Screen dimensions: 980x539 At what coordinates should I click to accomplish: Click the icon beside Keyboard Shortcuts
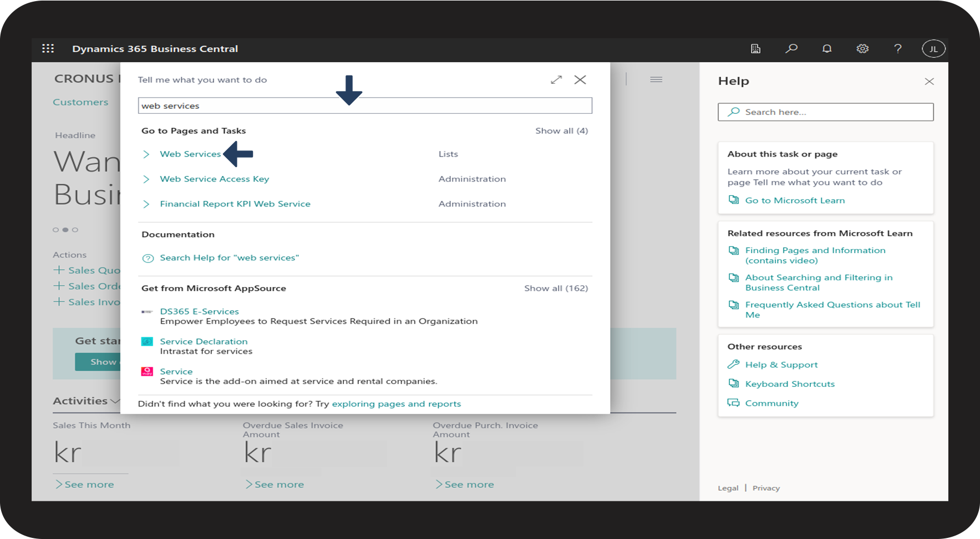(x=734, y=384)
